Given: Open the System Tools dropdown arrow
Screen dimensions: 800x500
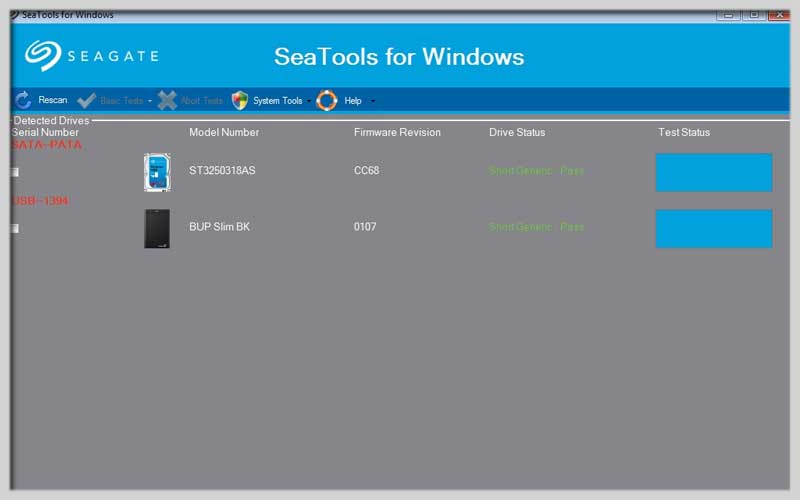Looking at the screenshot, I should pyautogui.click(x=309, y=101).
